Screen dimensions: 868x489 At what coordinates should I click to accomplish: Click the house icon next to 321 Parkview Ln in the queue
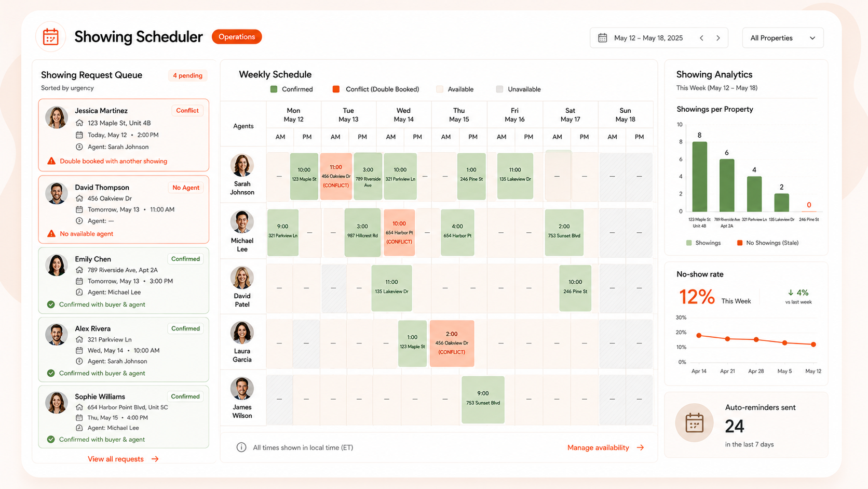[79, 340]
